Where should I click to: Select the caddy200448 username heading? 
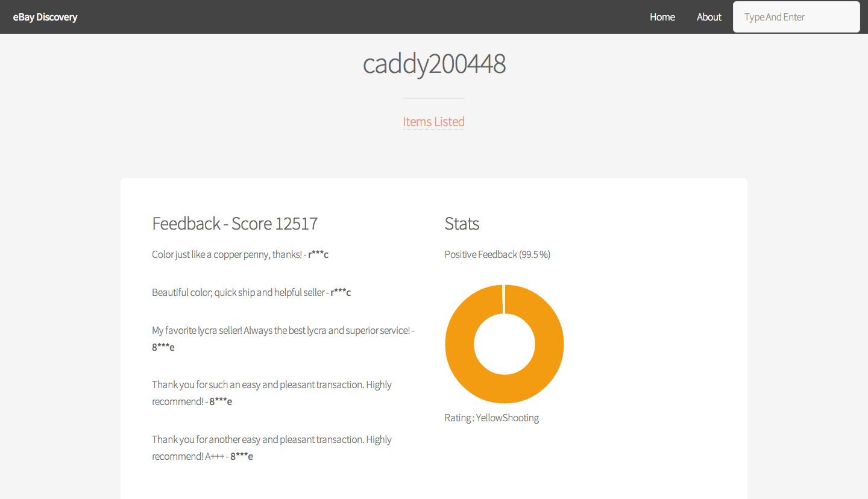tap(434, 64)
